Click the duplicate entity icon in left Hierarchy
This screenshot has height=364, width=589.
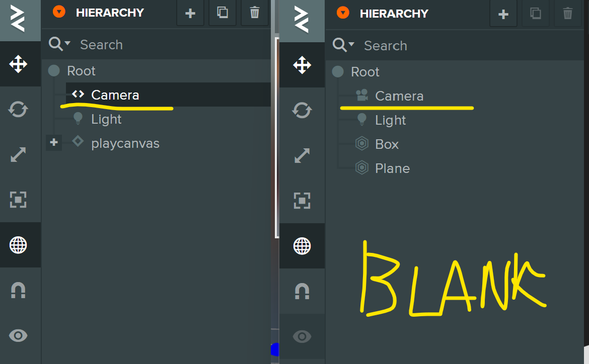pos(223,13)
